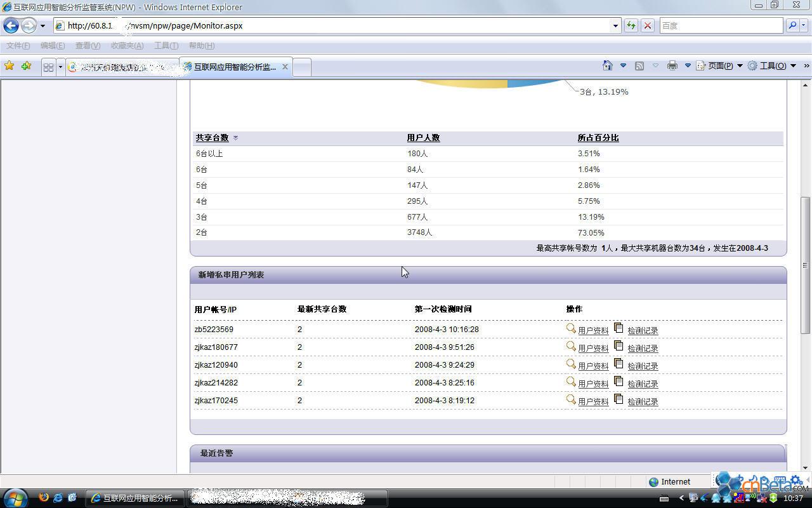812x508 pixels.
Task: Open 检测记录 link for zjkaz170245
Action: click(643, 402)
